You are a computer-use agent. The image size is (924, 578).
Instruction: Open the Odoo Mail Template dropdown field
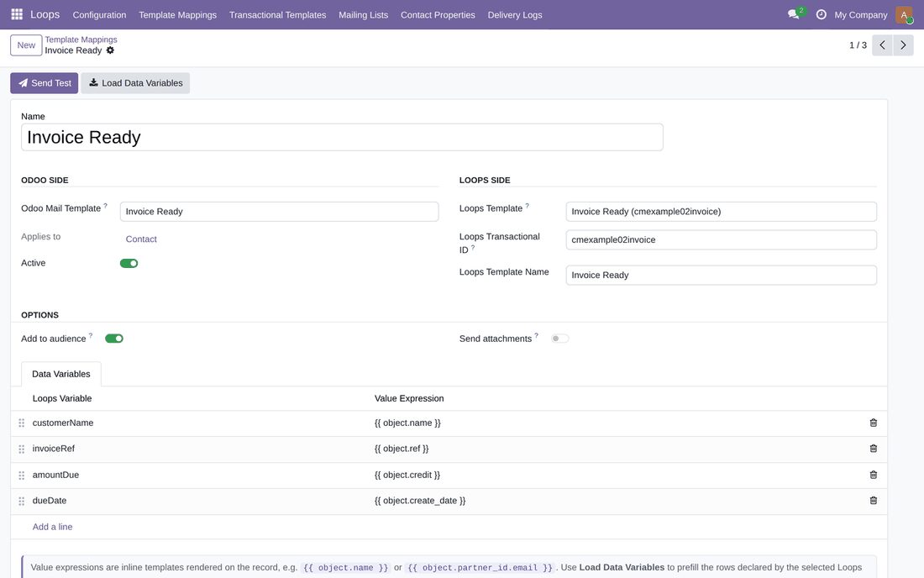[280, 212]
